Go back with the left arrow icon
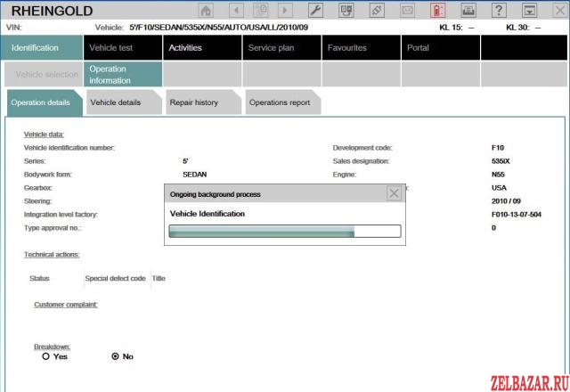Screen dimensions: 570x392 [x=236, y=10]
